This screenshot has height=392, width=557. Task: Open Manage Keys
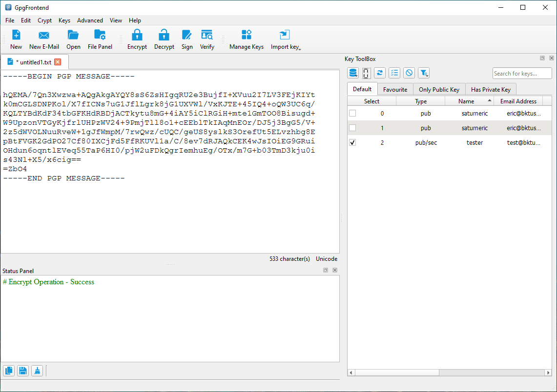pos(247,39)
